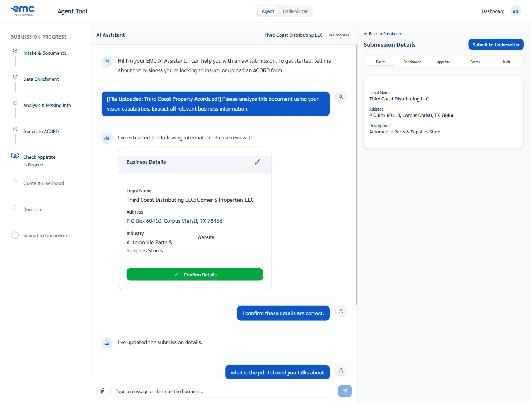Image resolution: width=532 pixels, height=412 pixels.
Task: Click the send message arrow icon
Action: (344, 391)
